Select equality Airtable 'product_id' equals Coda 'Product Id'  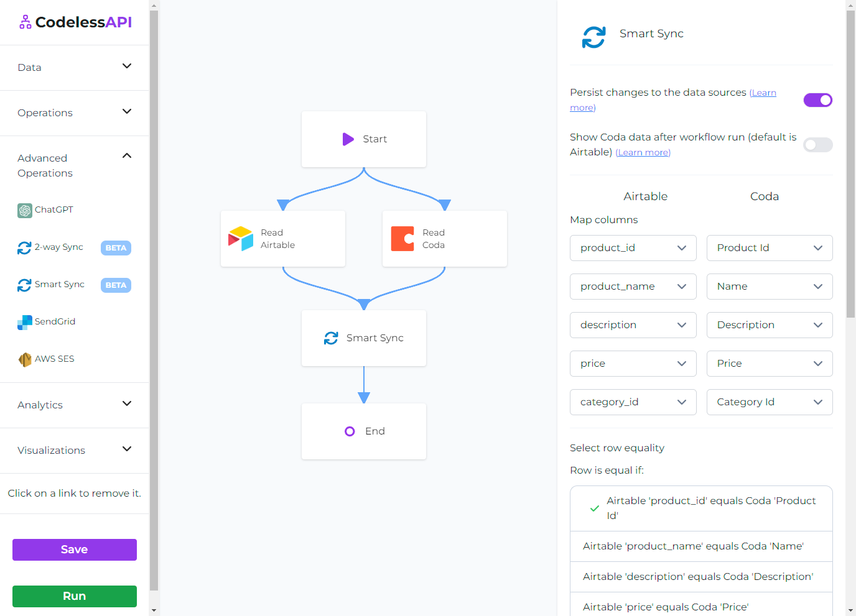point(701,508)
